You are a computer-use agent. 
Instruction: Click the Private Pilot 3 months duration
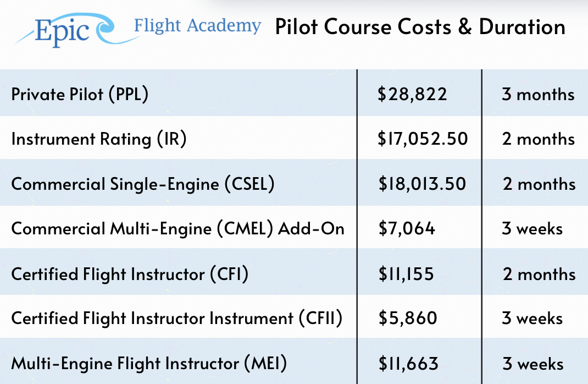[537, 94]
